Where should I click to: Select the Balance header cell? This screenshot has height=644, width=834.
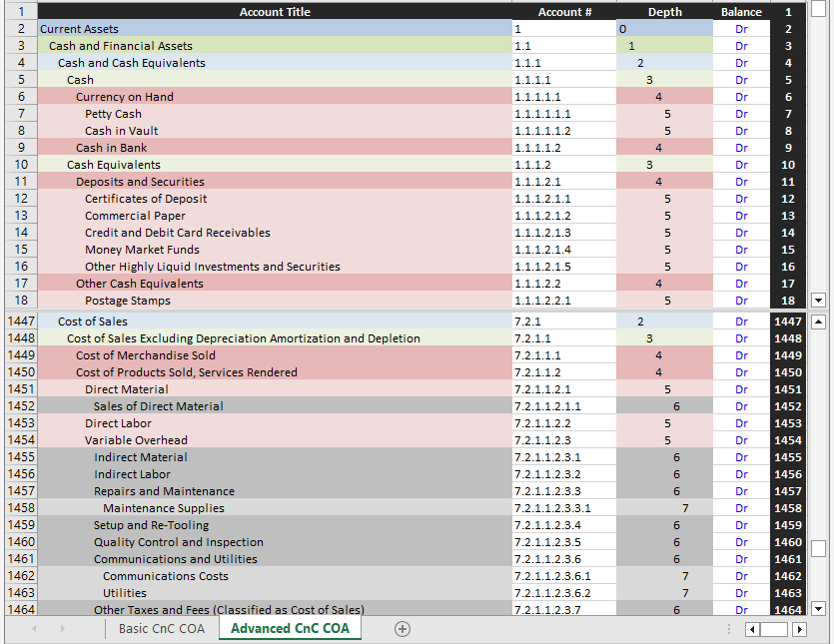click(x=741, y=12)
